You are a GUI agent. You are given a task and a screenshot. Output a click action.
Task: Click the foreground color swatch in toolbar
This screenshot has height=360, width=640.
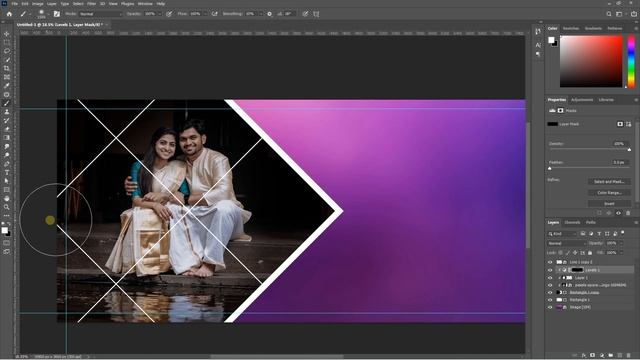(x=4, y=231)
